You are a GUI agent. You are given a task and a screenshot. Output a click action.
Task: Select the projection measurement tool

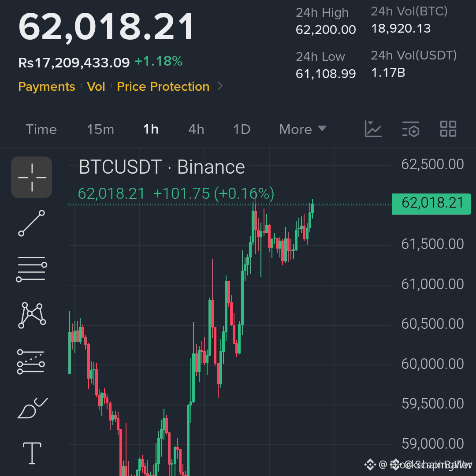coord(31,361)
